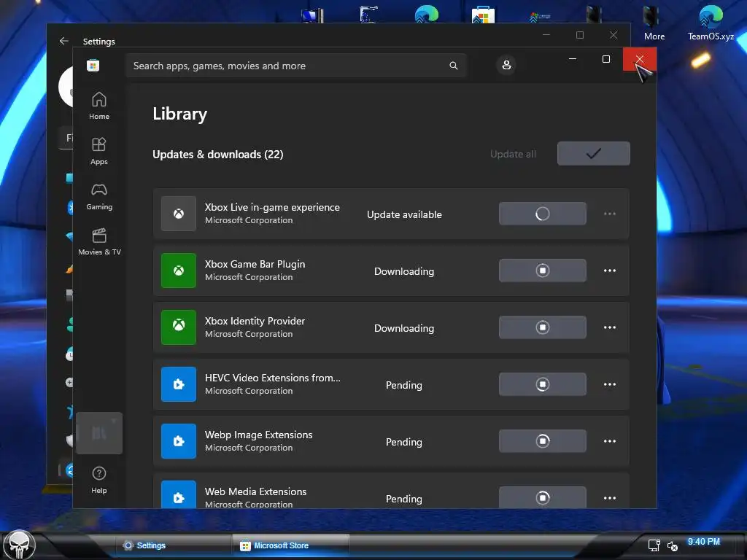Open the Help section in sidebar
The image size is (747, 560).
tap(99, 480)
